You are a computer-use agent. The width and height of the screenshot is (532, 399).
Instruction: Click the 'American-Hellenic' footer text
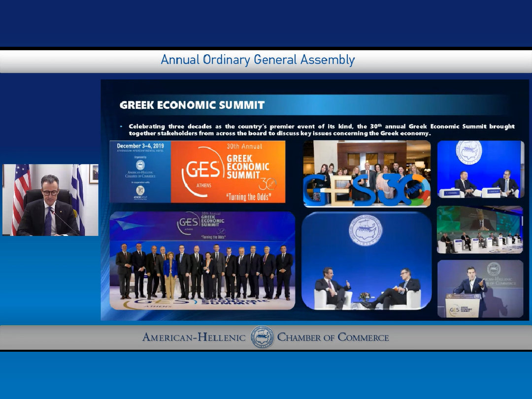pyautogui.click(x=194, y=337)
